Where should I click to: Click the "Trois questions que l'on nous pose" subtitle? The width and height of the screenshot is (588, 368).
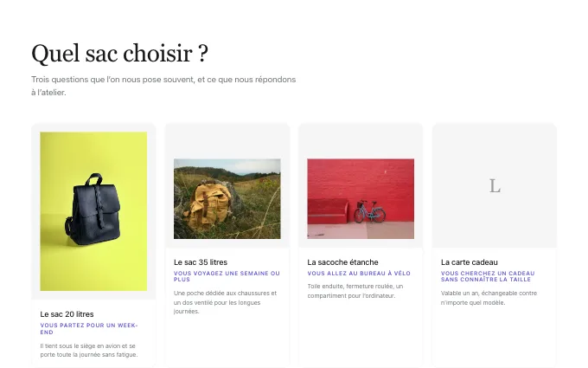(163, 86)
